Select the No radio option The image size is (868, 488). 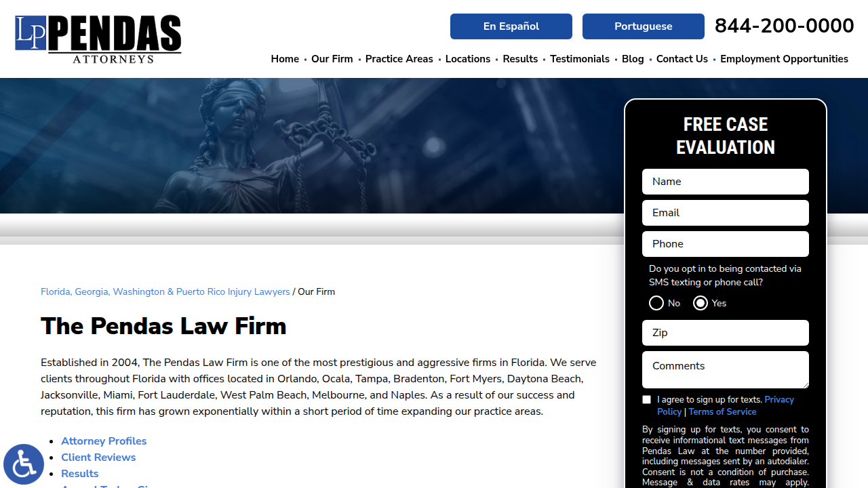(x=656, y=303)
